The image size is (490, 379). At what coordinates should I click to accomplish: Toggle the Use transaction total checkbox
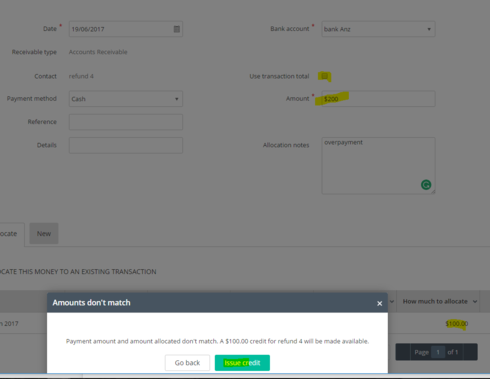[324, 76]
